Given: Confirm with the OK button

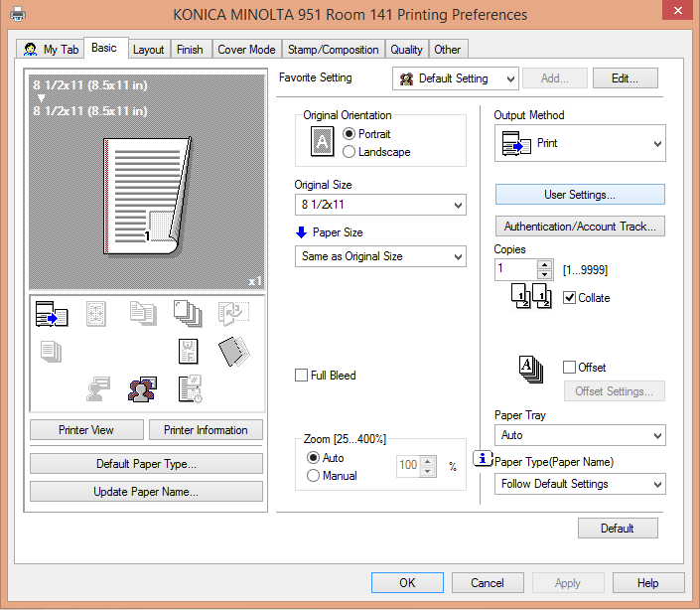Looking at the screenshot, I should 407,583.
